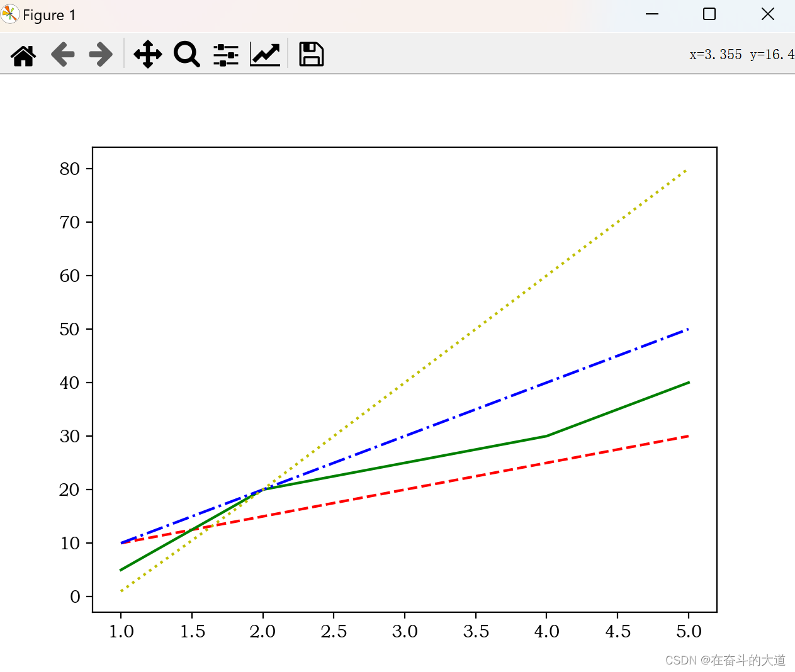The width and height of the screenshot is (795, 672).
Task: Click the cursor coordinates readout x=3.355
Action: (x=716, y=55)
